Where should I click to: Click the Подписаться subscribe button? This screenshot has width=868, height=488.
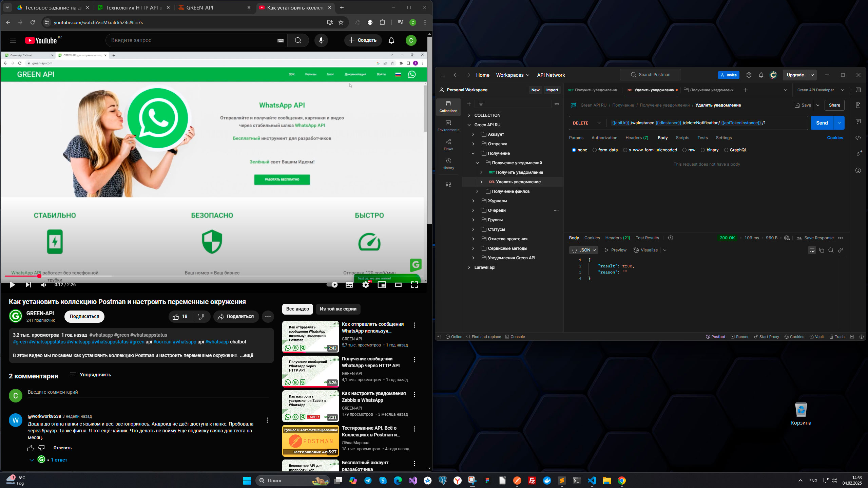pos(84,316)
